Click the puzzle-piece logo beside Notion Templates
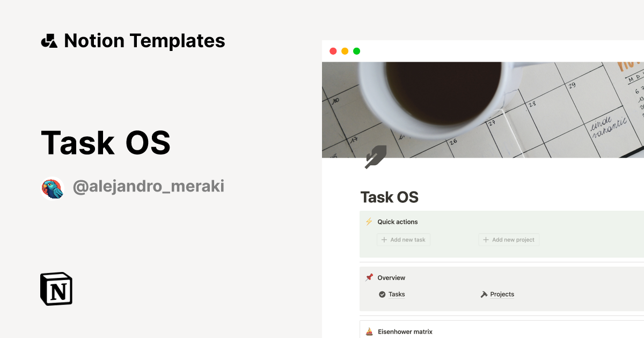The image size is (644, 338). point(49,40)
